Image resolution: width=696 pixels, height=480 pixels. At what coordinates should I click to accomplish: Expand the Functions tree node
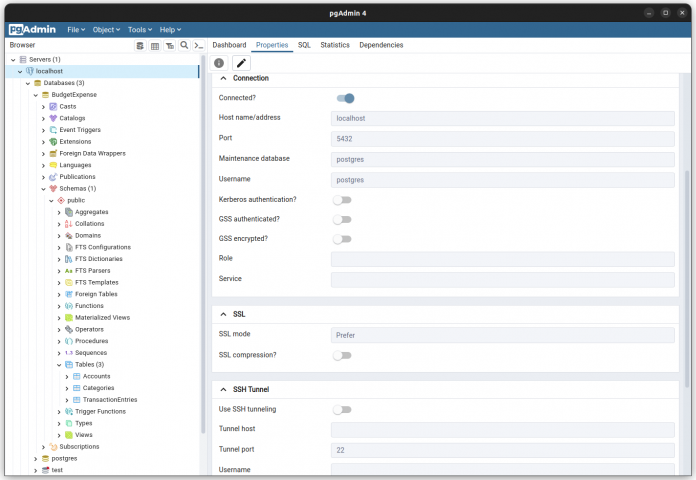[x=59, y=306]
